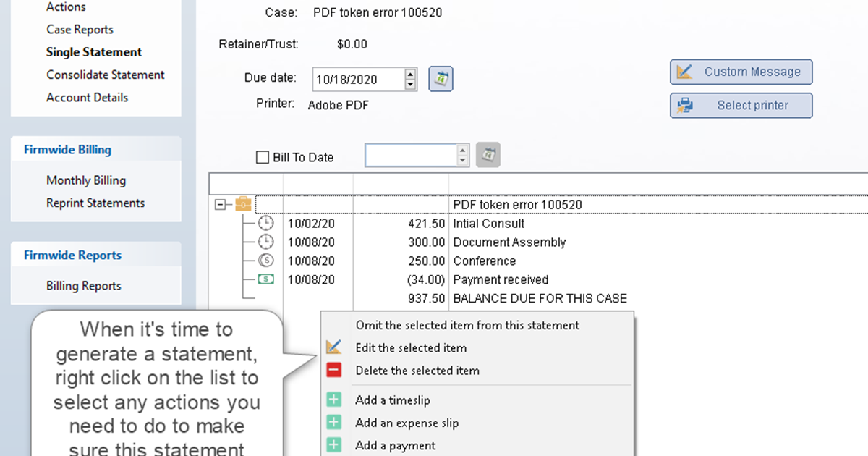
Task: Enable the Bill To Date checkbox
Action: [x=263, y=157]
